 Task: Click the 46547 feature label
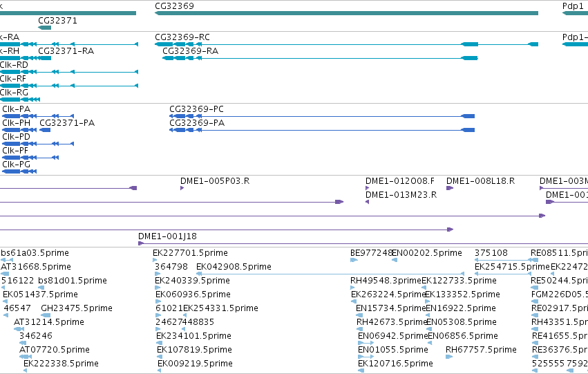[x=17, y=308]
